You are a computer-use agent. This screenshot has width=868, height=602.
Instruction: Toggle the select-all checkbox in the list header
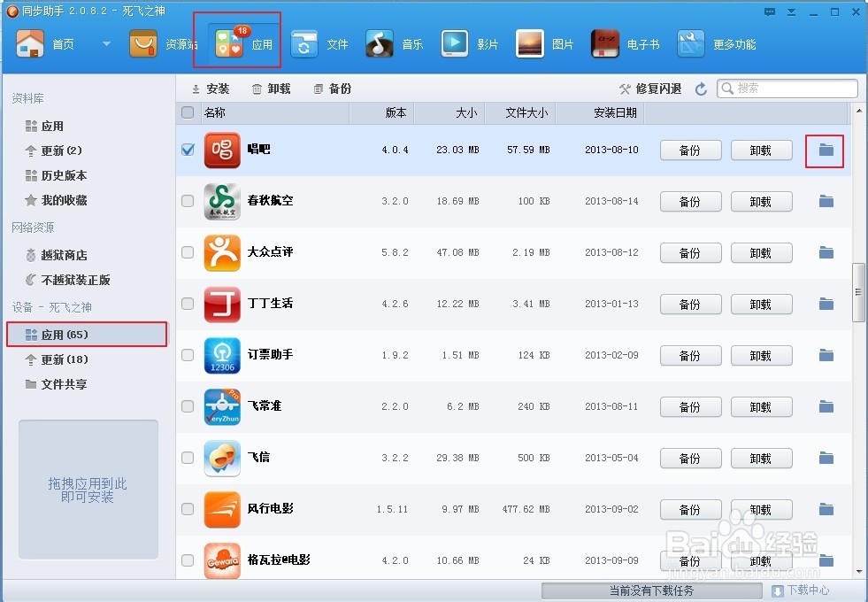pos(188,112)
